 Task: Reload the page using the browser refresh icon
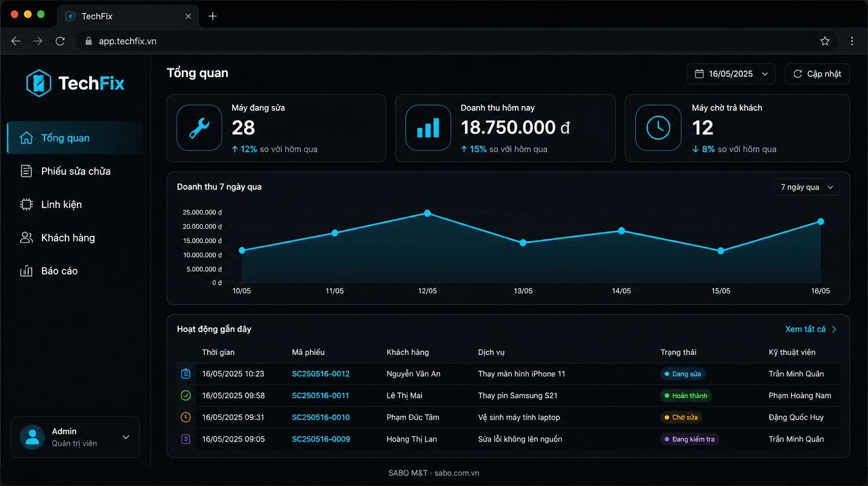click(60, 41)
